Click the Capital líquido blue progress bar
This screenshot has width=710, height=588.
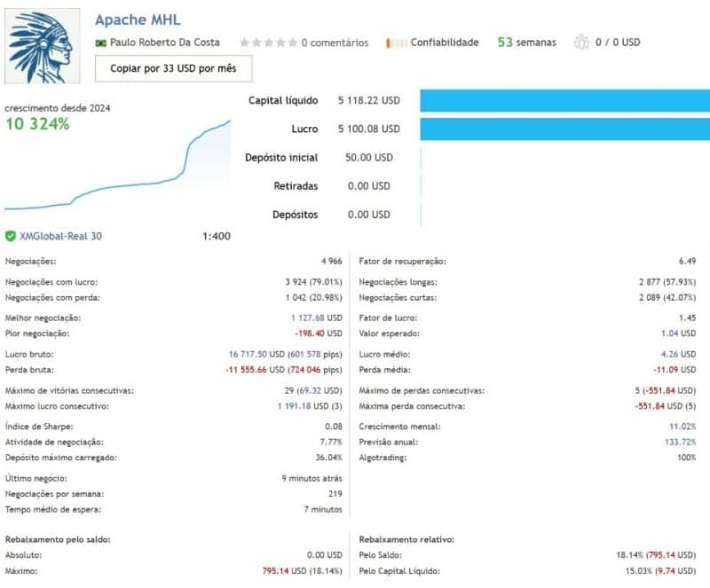565,100
